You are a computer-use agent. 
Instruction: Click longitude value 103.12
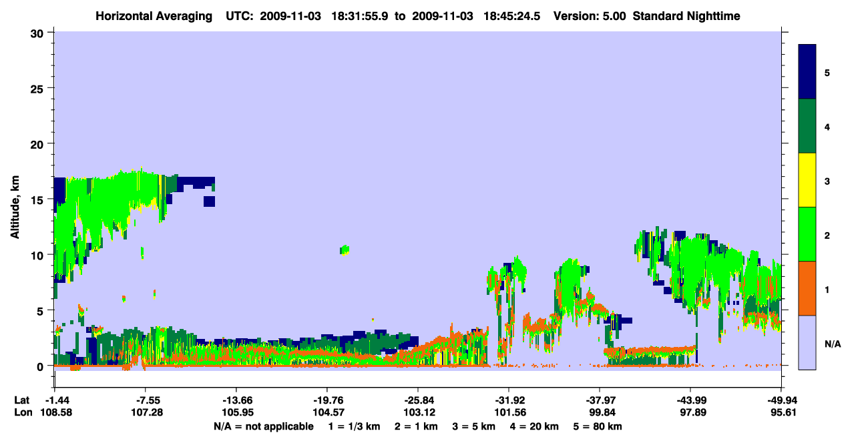[418, 412]
